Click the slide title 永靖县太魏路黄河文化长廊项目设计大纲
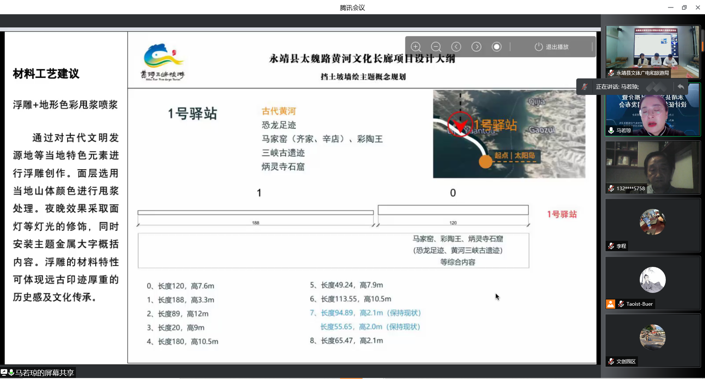705x379 pixels. coord(362,59)
